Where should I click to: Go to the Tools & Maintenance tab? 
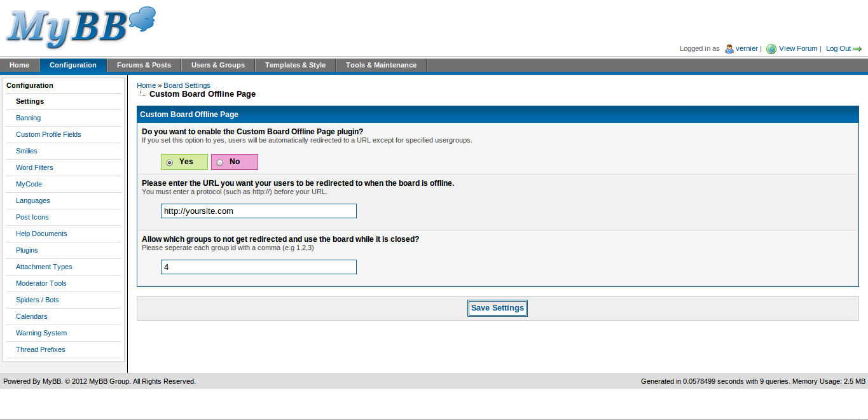tap(381, 65)
